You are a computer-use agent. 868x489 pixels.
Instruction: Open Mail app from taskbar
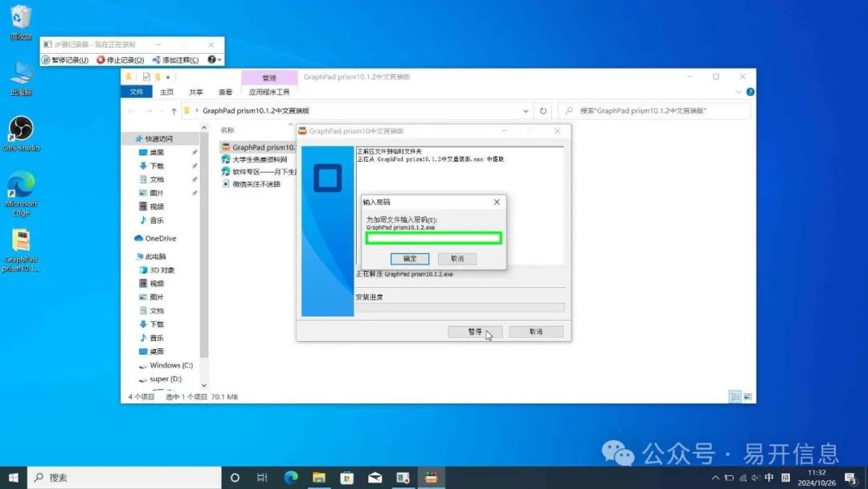375,478
